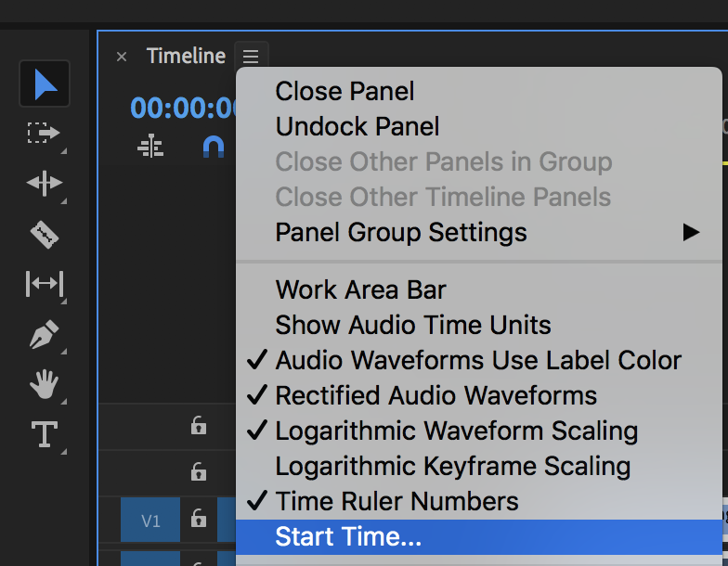The image size is (728, 566).
Task: Select the Slip tool
Action: (x=45, y=284)
